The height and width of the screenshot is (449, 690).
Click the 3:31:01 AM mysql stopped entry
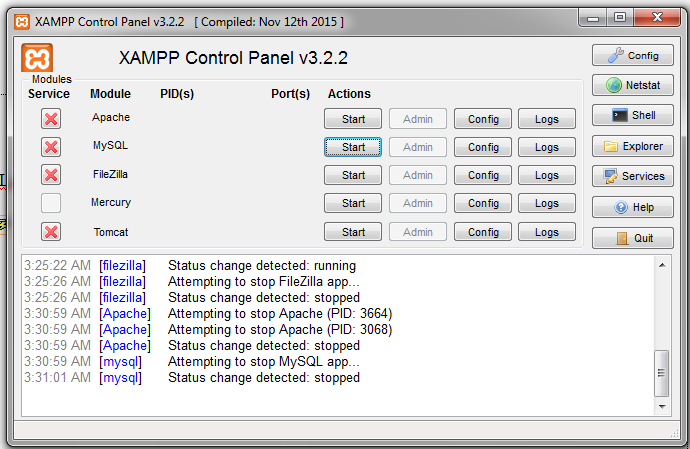pos(192,378)
